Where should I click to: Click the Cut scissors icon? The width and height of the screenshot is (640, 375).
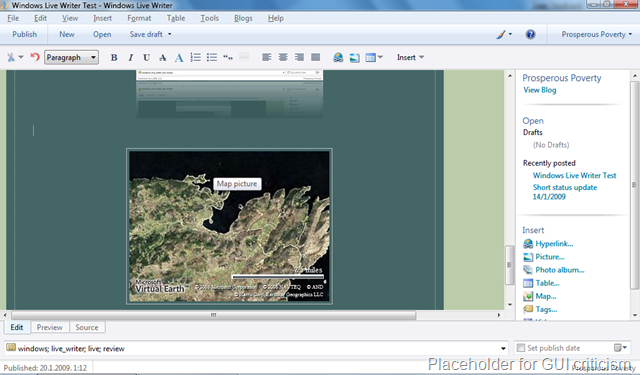[x=11, y=58]
